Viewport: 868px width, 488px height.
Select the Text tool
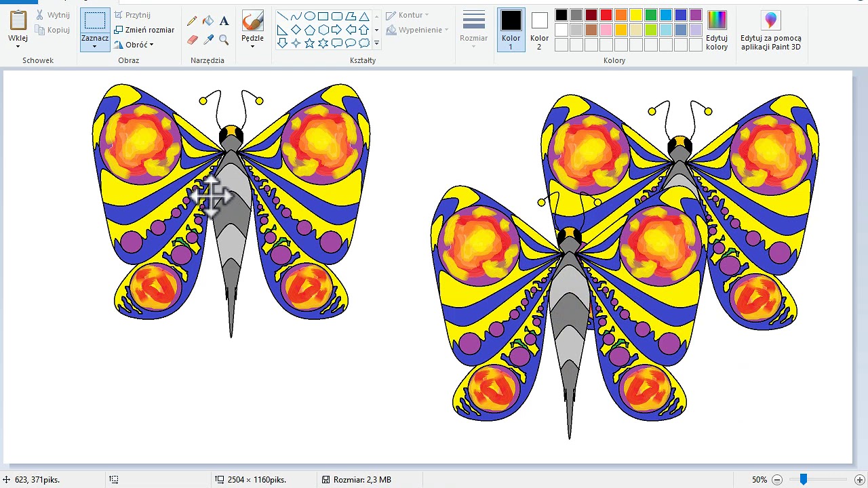[224, 21]
